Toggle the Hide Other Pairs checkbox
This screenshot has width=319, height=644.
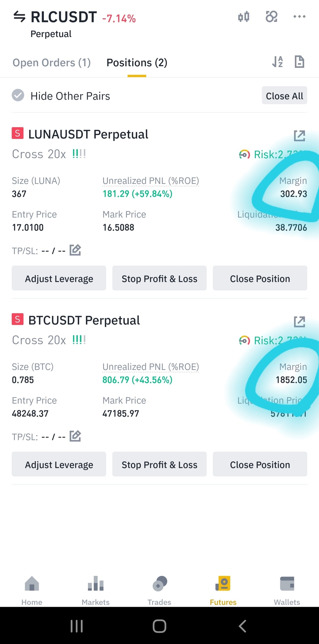pyautogui.click(x=18, y=95)
